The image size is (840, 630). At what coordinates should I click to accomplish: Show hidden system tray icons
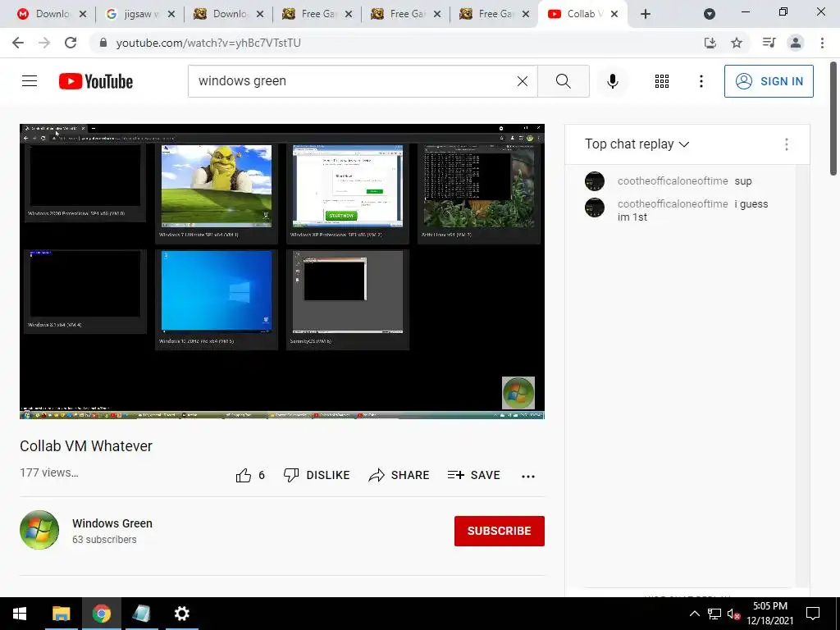(x=694, y=614)
